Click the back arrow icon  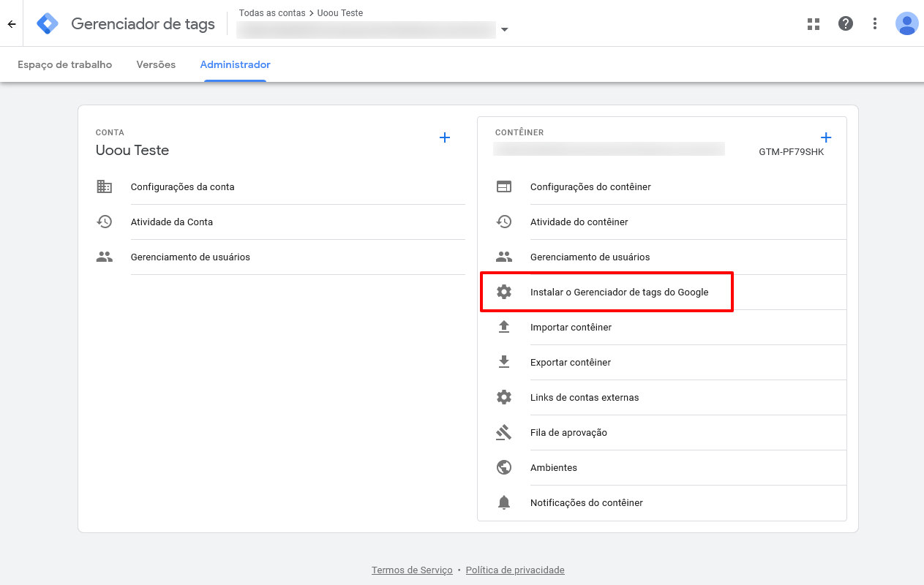click(12, 24)
